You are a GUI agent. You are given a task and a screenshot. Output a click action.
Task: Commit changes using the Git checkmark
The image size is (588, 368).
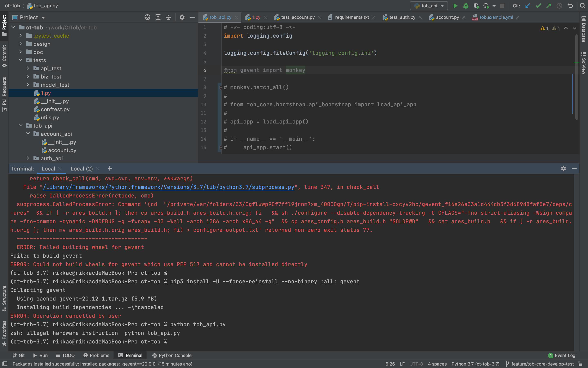538,6
